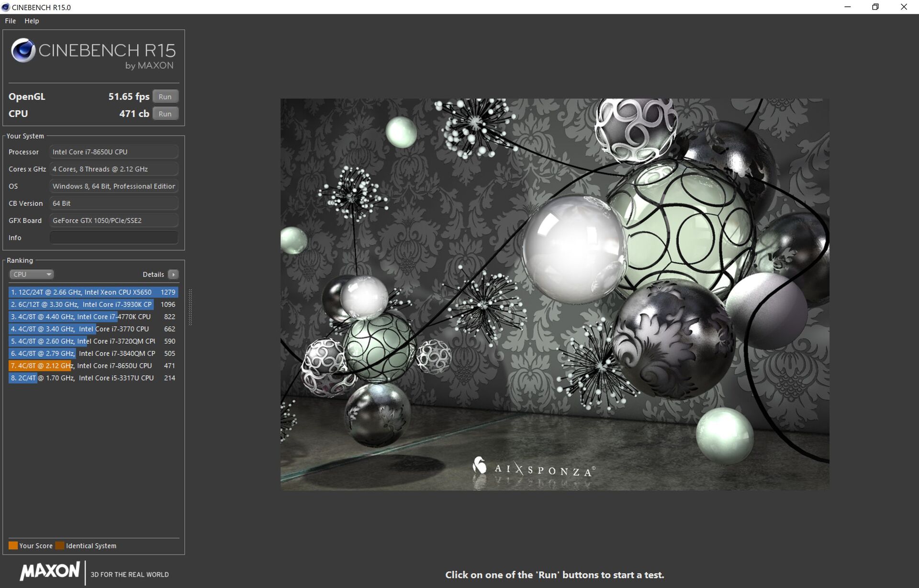Select the i5-3317U ranking entry
919x588 pixels.
pos(93,378)
